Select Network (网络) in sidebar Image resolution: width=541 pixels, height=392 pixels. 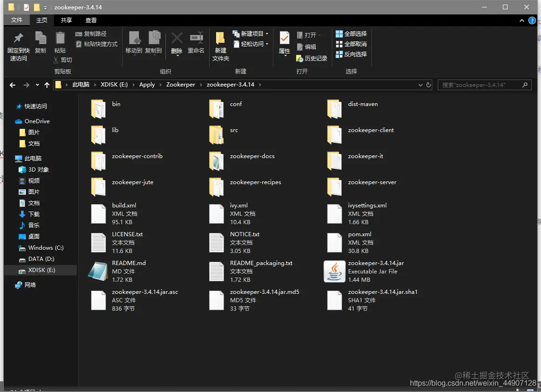(x=26, y=285)
